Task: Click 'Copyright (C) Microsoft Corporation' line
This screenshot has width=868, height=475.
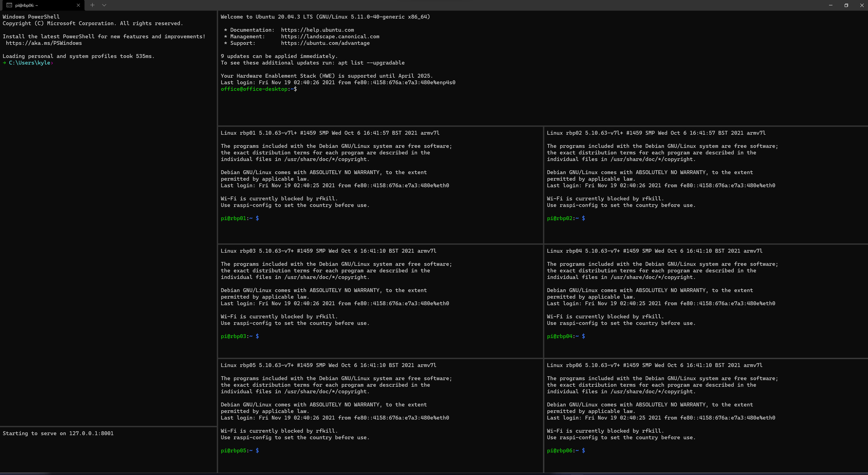Action: pos(93,23)
